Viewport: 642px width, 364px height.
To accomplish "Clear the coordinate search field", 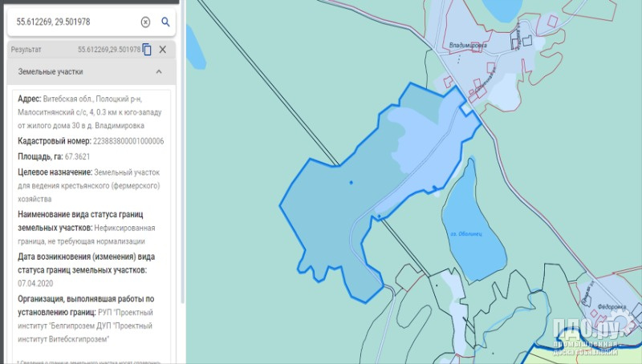I will pyautogui.click(x=145, y=22).
